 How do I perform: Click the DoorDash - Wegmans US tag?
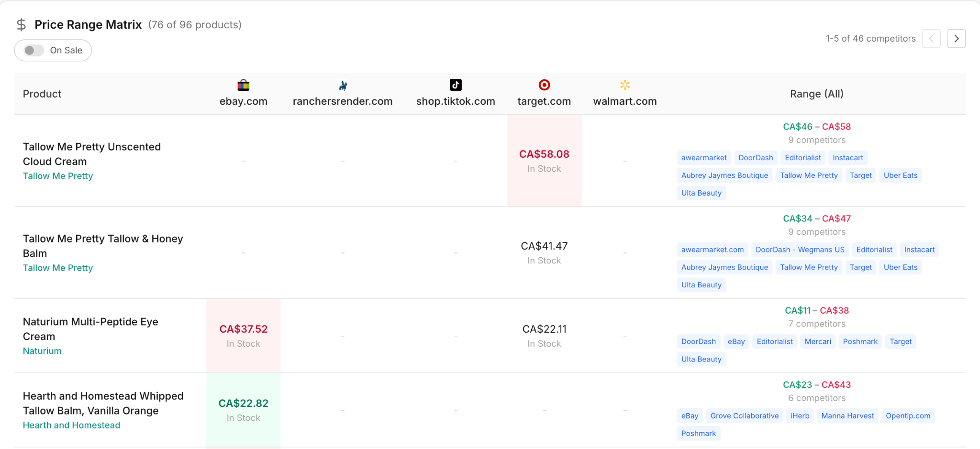(x=800, y=250)
